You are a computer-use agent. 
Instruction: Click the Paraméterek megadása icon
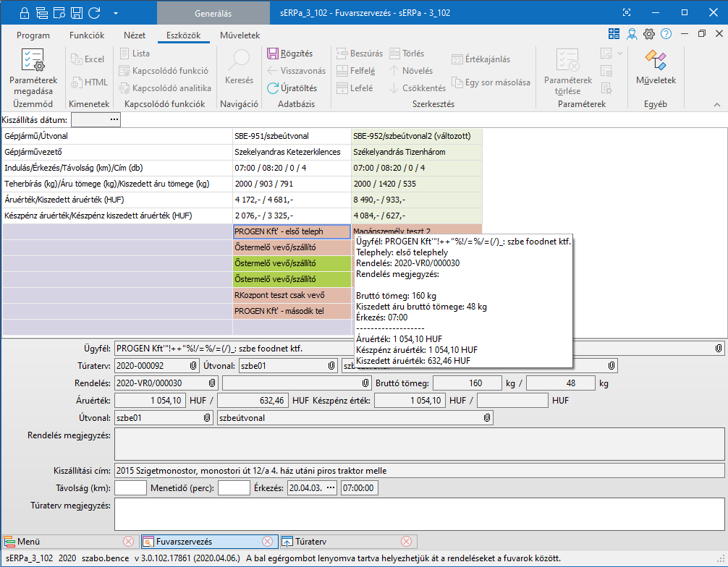point(33,61)
